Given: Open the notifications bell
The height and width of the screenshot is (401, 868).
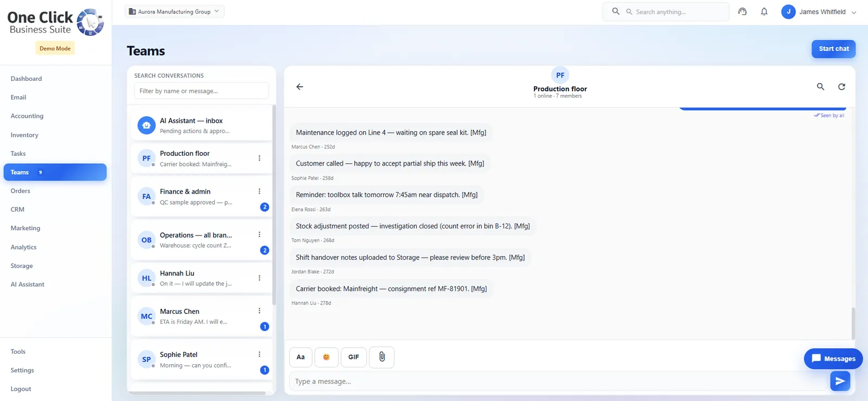Looking at the screenshot, I should (764, 11).
